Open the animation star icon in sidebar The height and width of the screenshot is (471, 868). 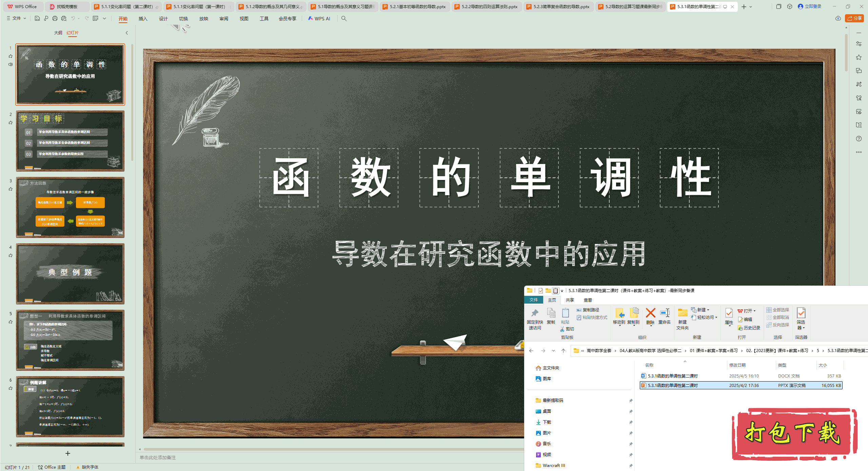coord(859,57)
